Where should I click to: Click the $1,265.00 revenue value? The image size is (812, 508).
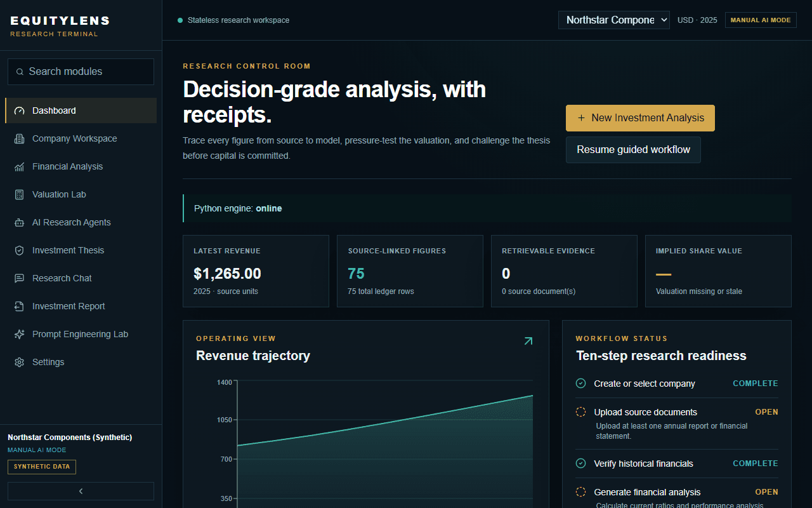[x=227, y=274]
